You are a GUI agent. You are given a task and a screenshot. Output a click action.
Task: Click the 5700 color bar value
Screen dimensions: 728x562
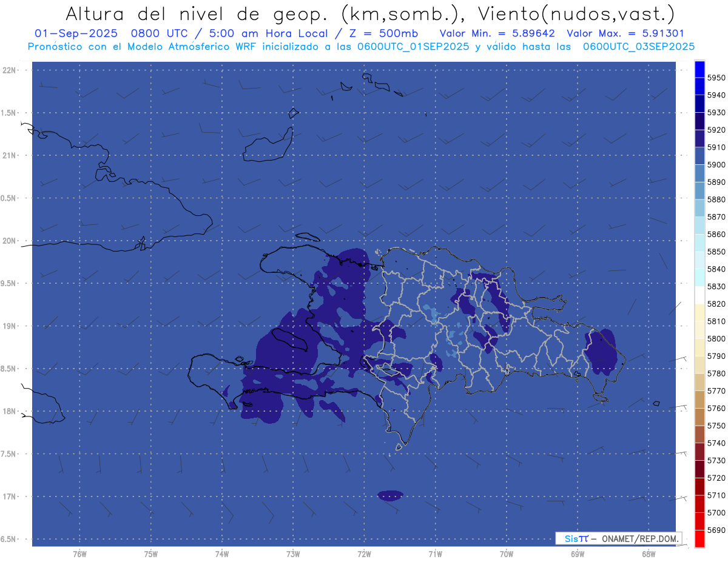click(x=716, y=512)
